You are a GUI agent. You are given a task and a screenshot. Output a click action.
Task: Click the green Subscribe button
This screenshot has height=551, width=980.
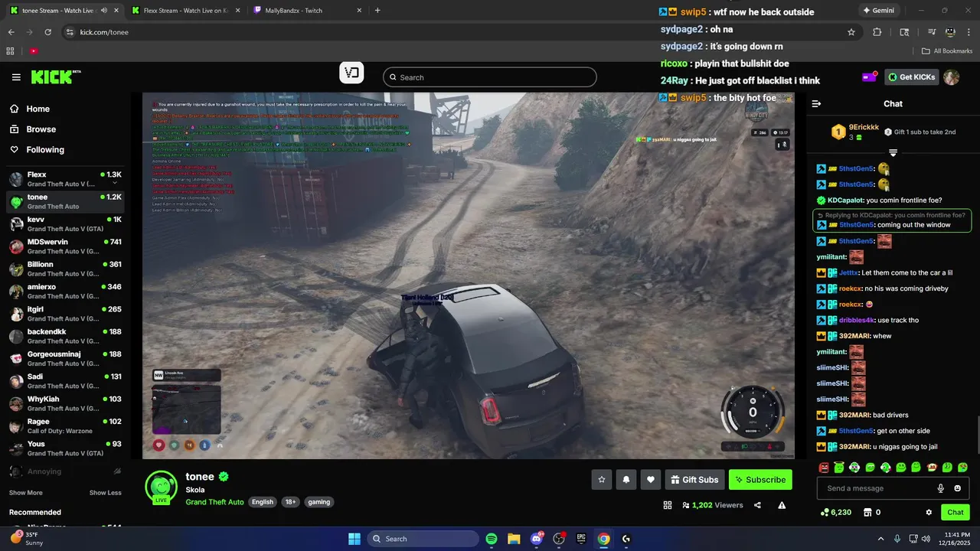tap(760, 480)
